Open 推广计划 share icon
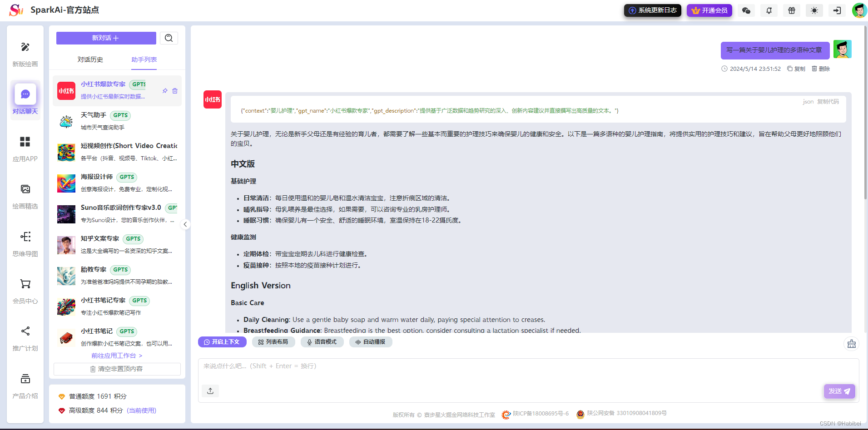Viewport: 868px width, 430px height. tap(25, 331)
